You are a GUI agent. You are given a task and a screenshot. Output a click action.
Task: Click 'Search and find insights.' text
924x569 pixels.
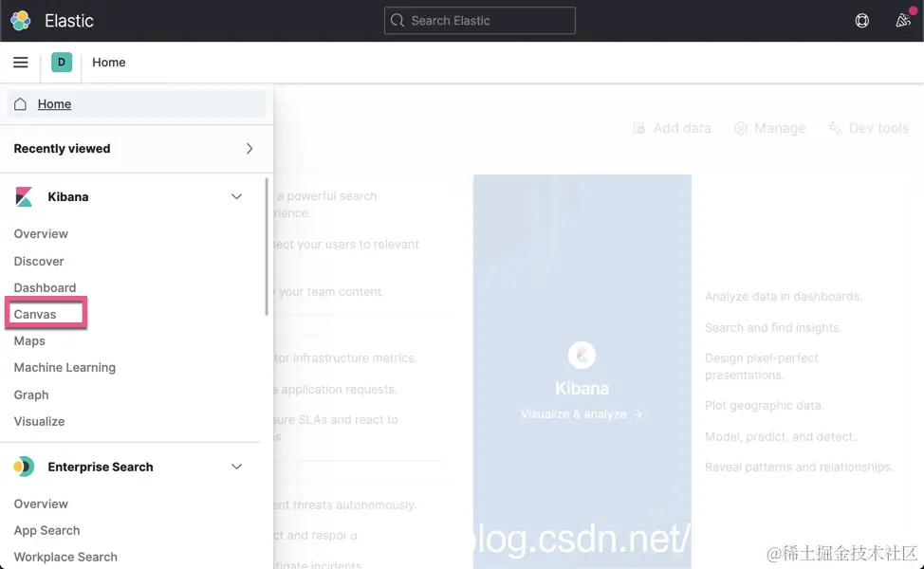773,327
